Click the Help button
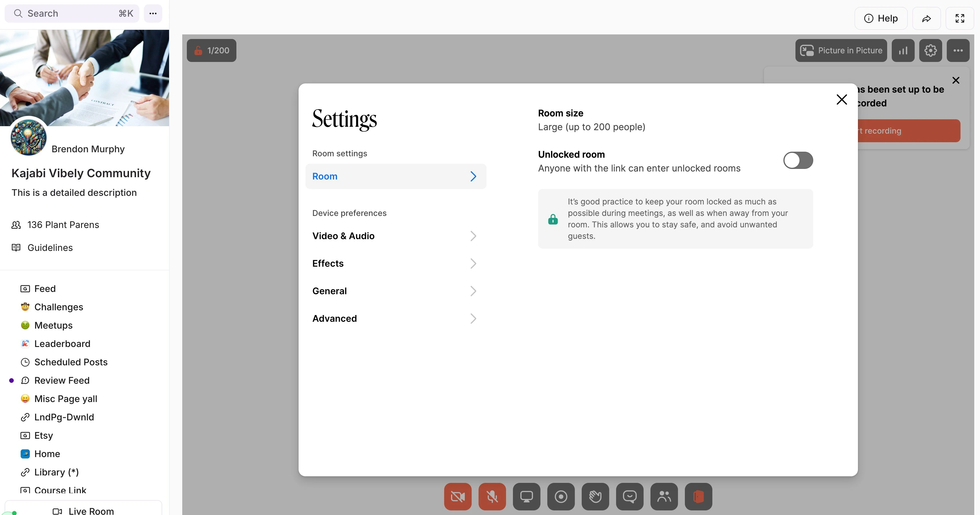The height and width of the screenshot is (515, 980). tap(881, 18)
